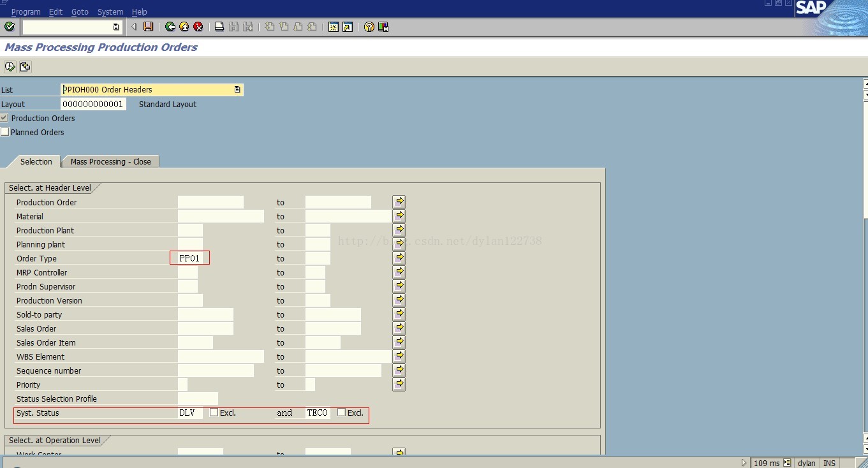Click the scroll up arrow on right scrollbar
The width and height of the screenshot is (868, 468).
pos(865,84)
